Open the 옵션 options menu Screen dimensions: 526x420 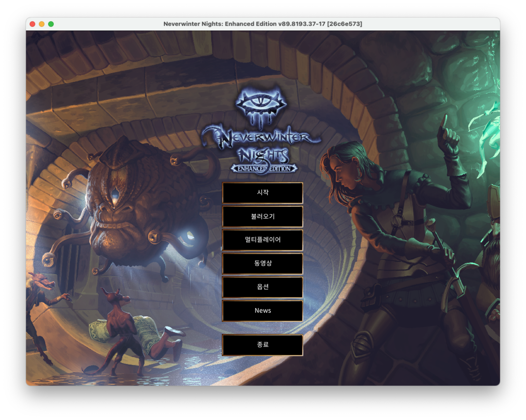point(263,287)
